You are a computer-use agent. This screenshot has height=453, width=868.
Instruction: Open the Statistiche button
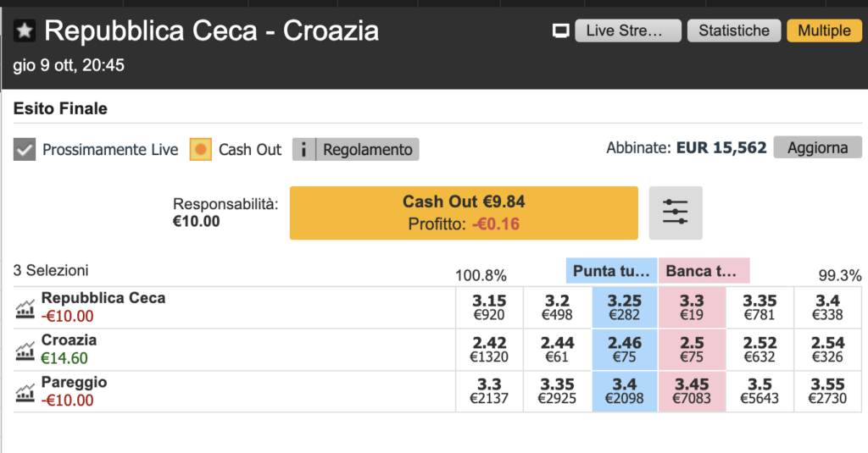[733, 31]
